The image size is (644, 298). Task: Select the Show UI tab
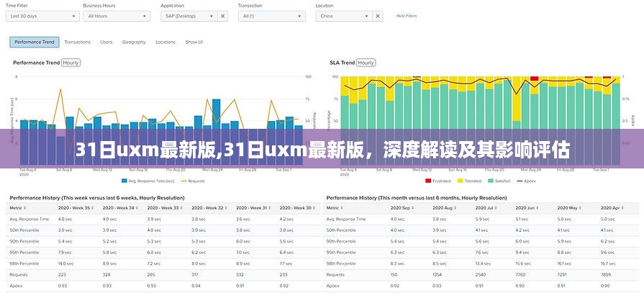click(194, 42)
